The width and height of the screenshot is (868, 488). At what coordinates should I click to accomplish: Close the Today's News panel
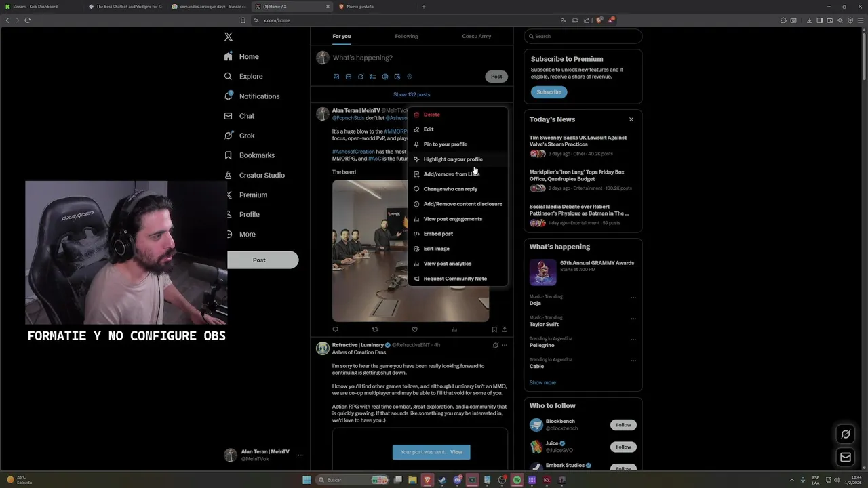631,119
